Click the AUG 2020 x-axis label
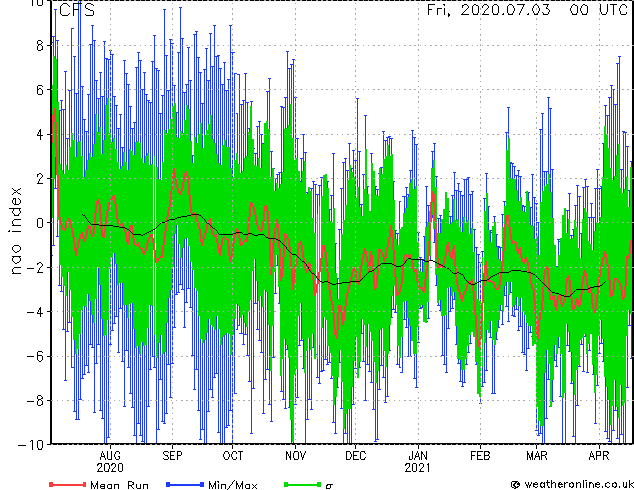Viewport: 634px width, 490px height. 110,462
